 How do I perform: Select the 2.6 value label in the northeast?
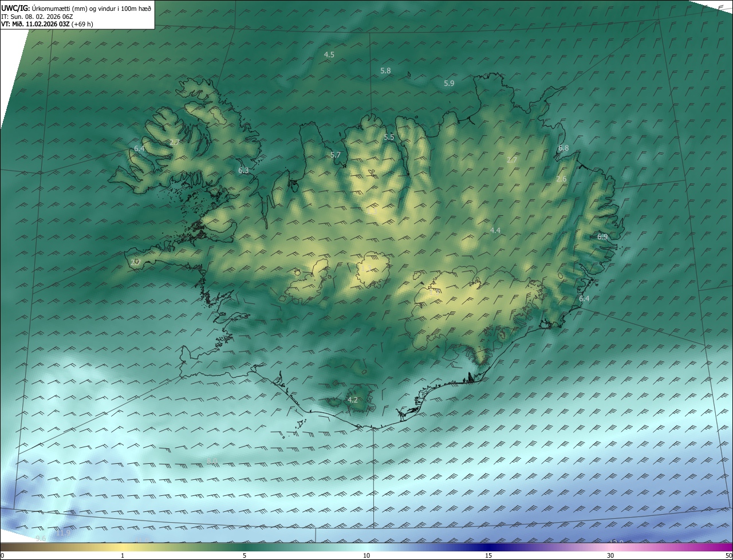click(x=561, y=179)
